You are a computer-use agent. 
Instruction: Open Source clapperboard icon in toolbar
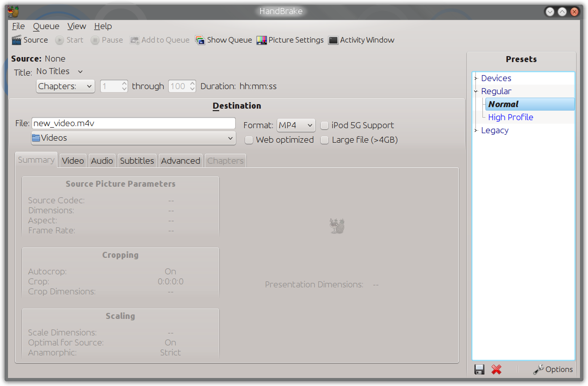click(x=17, y=40)
